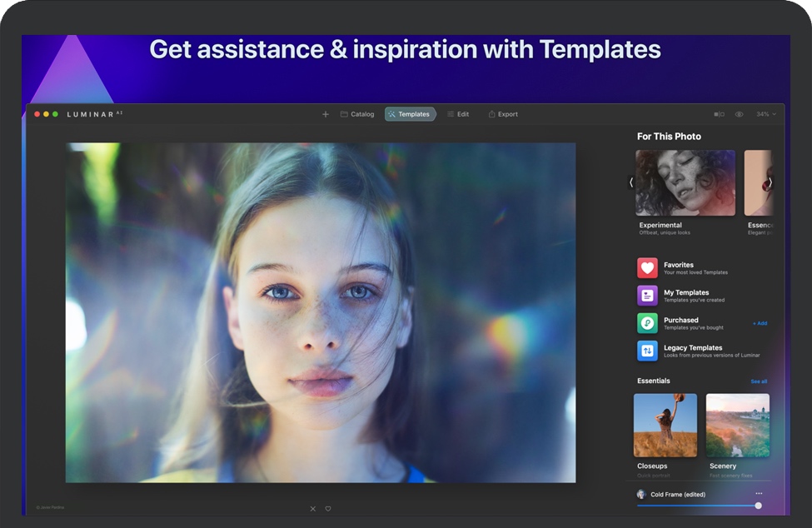Toggle the before/after compare view

click(x=719, y=114)
